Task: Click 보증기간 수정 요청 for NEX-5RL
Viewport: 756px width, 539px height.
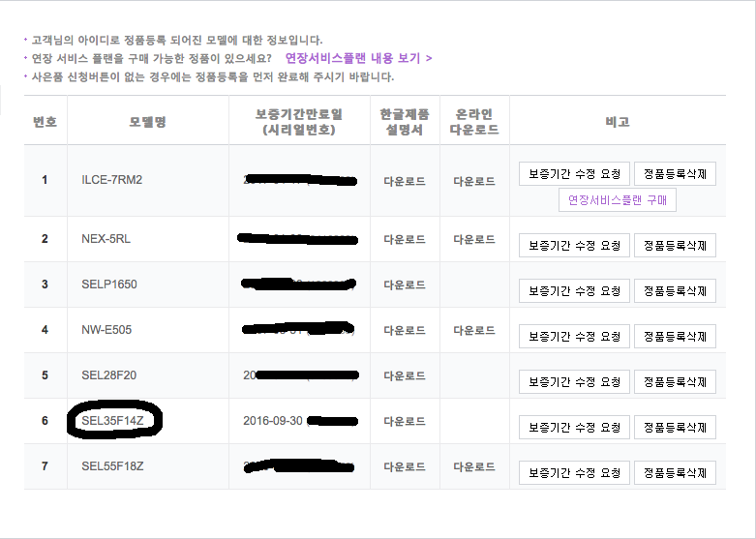Action: 574,245
